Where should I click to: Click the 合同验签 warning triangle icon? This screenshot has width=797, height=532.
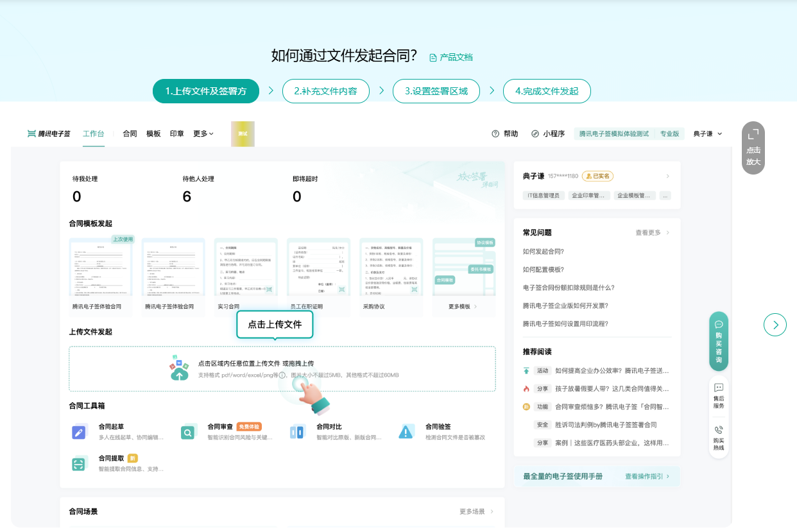(x=406, y=432)
